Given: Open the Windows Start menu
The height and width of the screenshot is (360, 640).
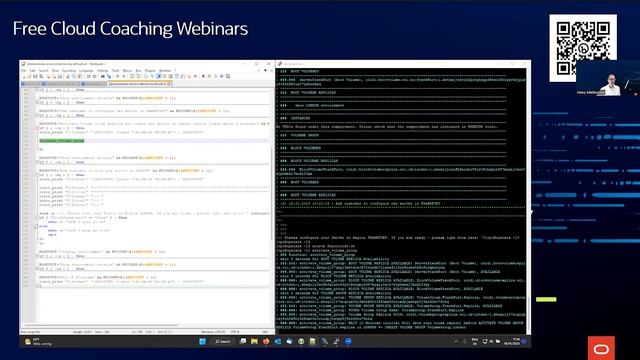Looking at the screenshot, I should pyautogui.click(x=202, y=341).
